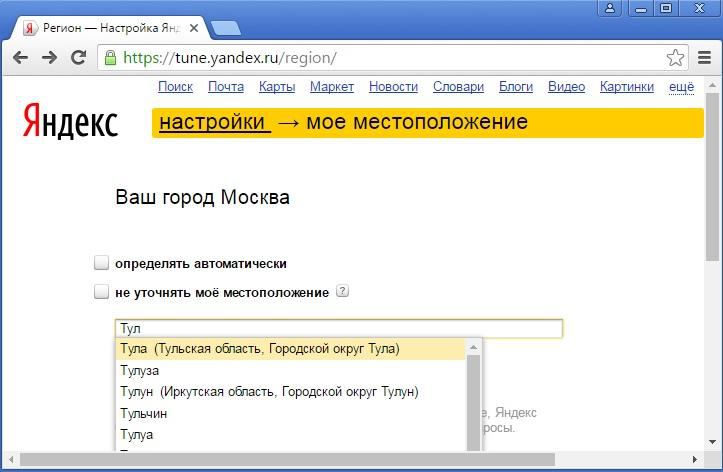The width and height of the screenshot is (723, 472).
Task: View site security via the green padlock icon
Action: pos(110,58)
